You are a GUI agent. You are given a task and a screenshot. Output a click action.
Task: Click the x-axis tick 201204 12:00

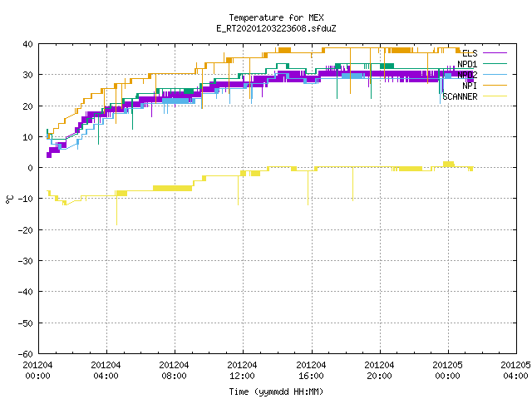click(242, 371)
